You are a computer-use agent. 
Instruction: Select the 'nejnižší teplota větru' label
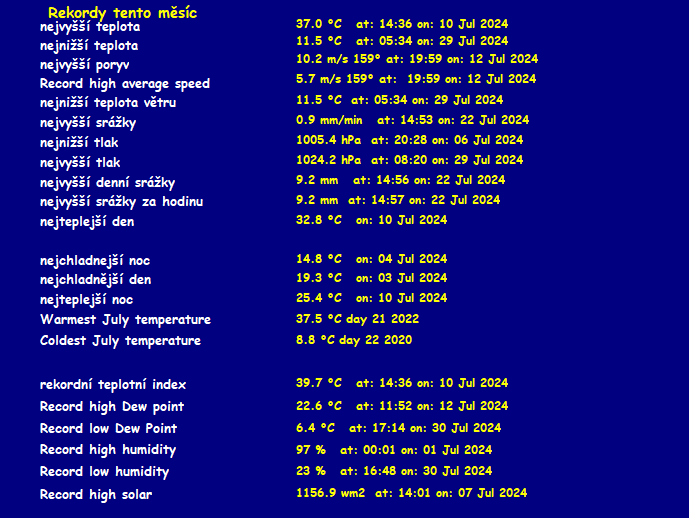click(108, 103)
